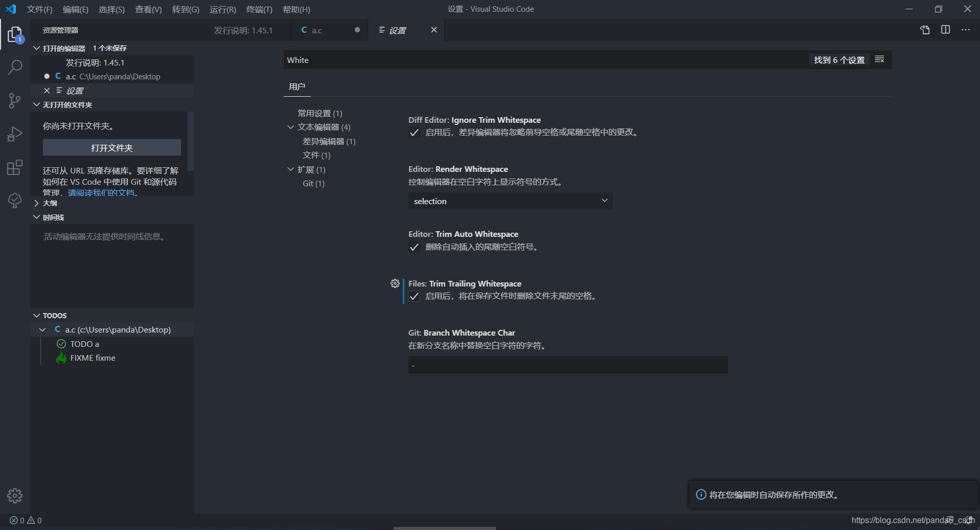Toggle Trim Auto Whitespace checkbox

[x=414, y=247]
